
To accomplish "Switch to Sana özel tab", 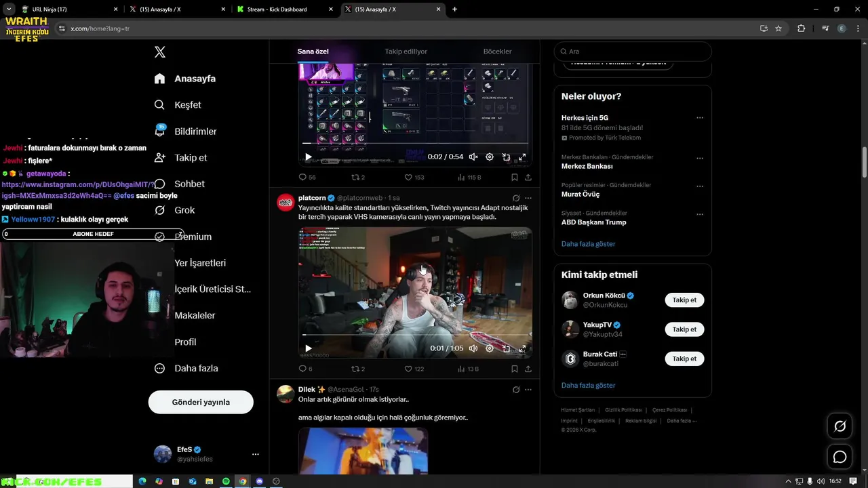I will 313,52.
